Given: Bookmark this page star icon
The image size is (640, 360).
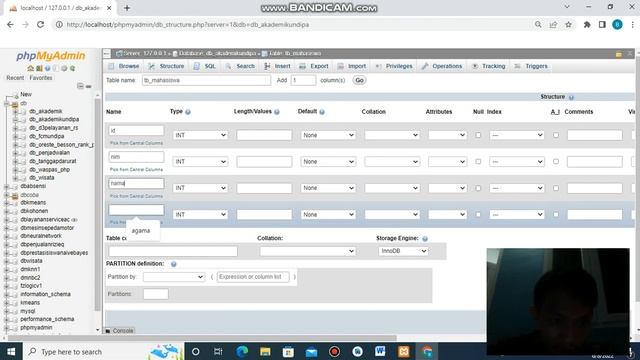Looking at the screenshot, I should point(568,24).
